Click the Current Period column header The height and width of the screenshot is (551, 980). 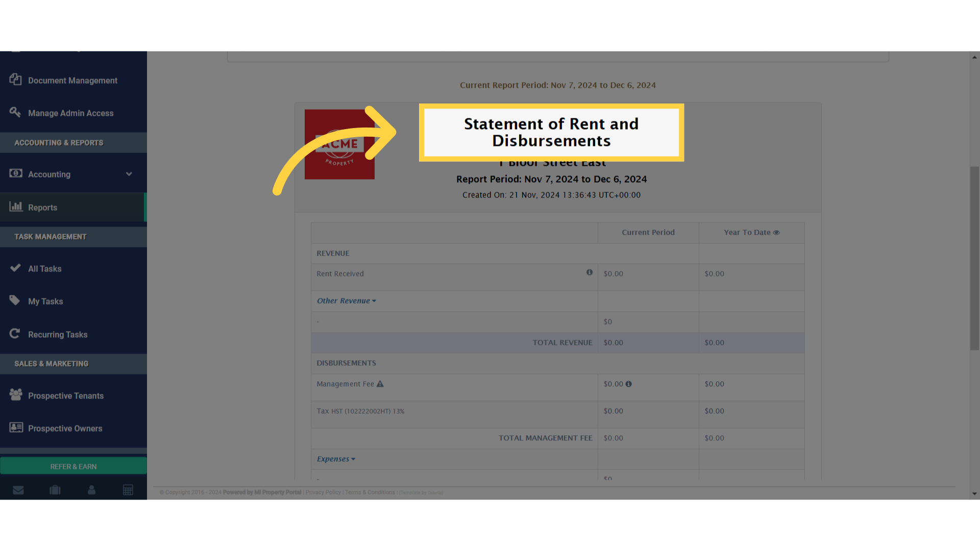click(648, 233)
